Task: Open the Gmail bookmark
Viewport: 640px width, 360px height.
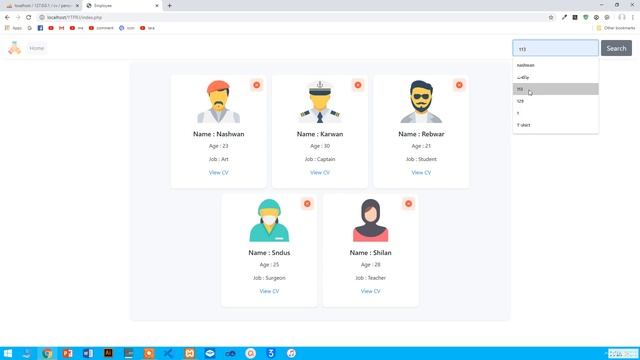Action: (x=62, y=28)
